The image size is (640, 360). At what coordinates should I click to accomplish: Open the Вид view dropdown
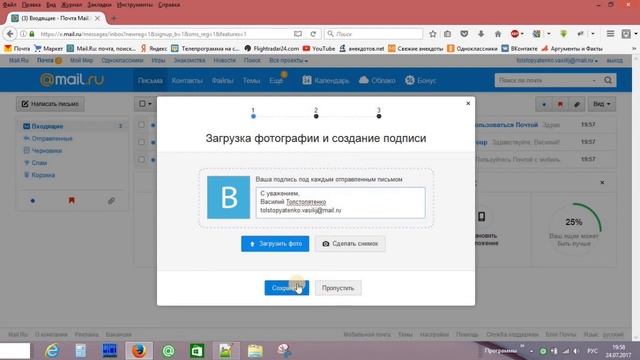tap(602, 104)
